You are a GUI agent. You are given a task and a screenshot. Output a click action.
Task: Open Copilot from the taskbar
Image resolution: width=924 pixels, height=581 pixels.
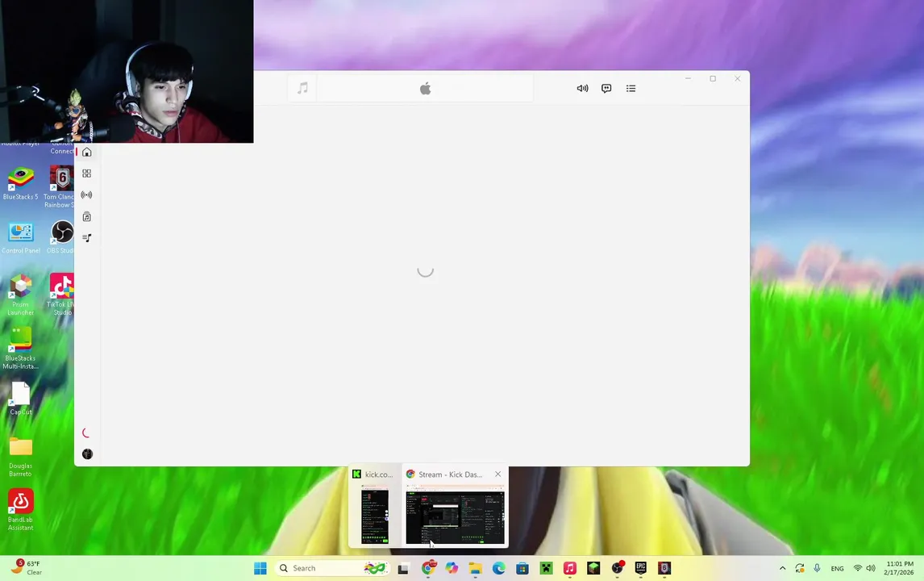452,568
